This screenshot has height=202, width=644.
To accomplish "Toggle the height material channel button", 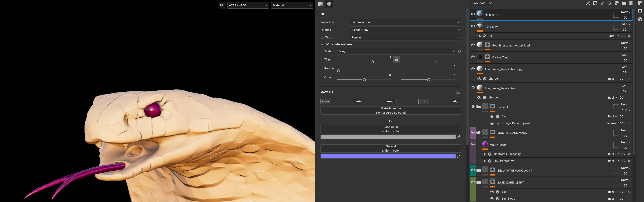I will [456, 101].
